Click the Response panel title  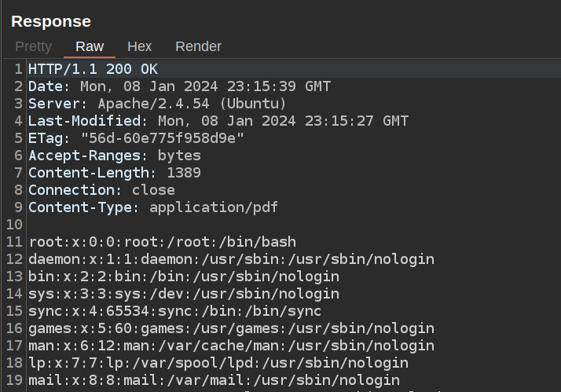pyautogui.click(x=51, y=21)
